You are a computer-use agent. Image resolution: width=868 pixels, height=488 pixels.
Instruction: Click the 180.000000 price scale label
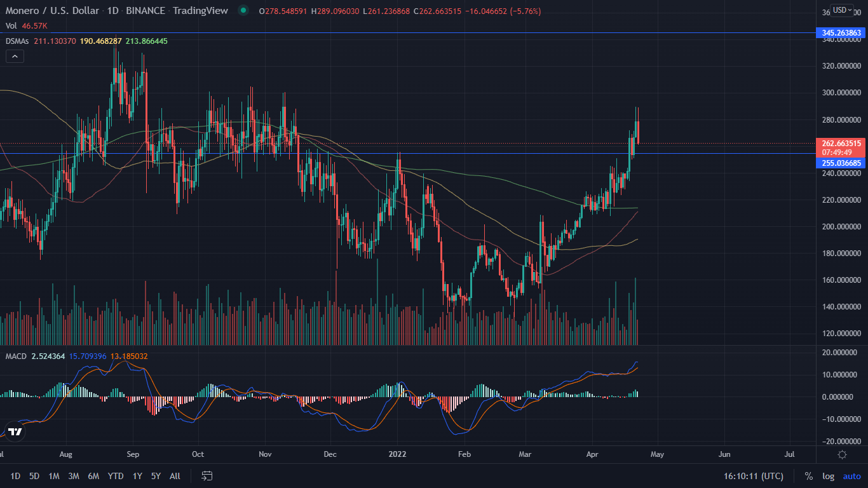click(841, 254)
